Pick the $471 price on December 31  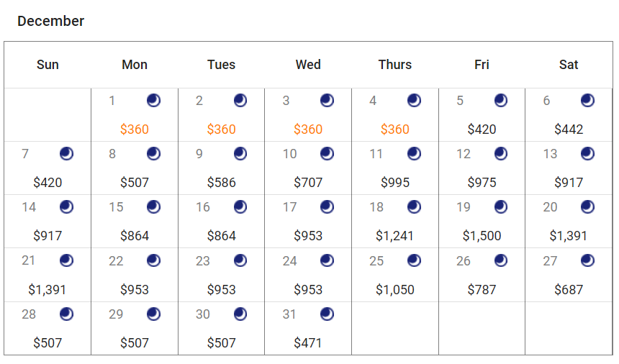click(308, 343)
